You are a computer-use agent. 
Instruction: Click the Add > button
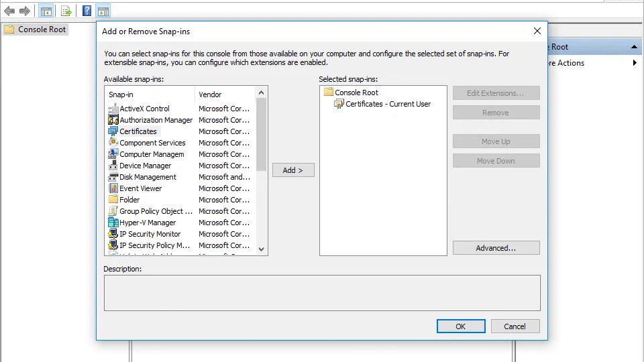tap(293, 170)
